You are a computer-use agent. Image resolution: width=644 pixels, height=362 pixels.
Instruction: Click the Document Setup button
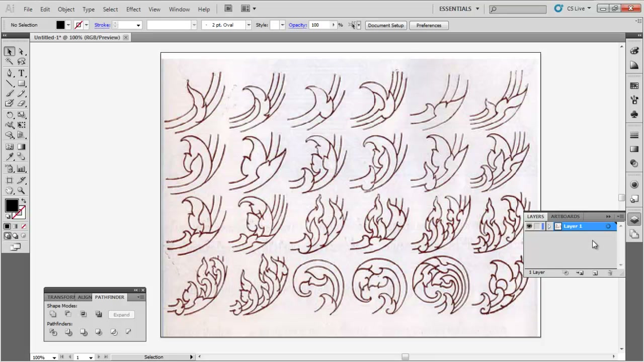[386, 25]
